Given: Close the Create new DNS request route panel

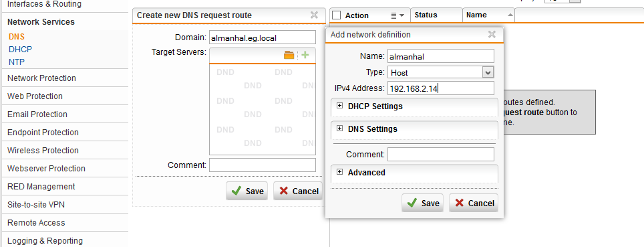Looking at the screenshot, I should click(x=314, y=15).
